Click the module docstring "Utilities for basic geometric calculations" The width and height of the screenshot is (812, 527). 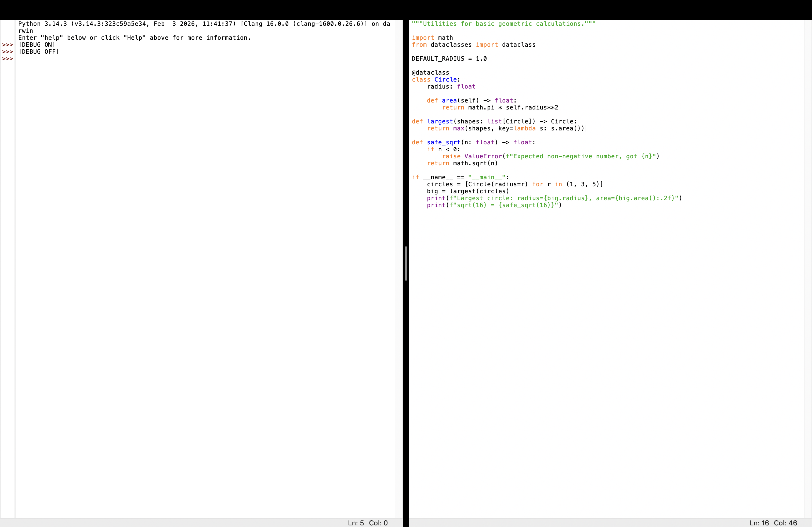click(x=503, y=24)
